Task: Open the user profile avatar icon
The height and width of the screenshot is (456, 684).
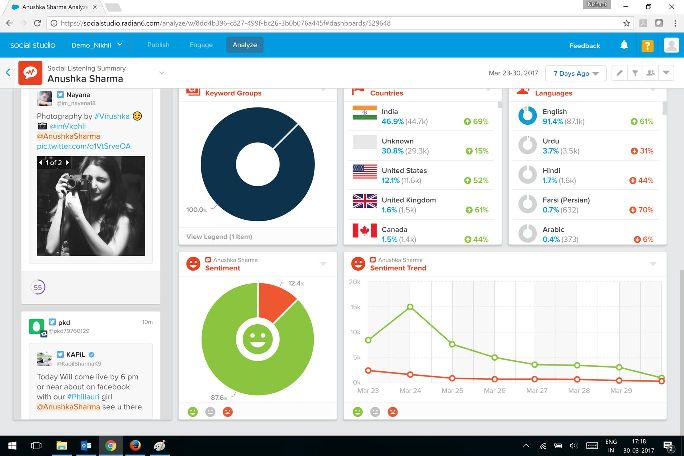Action: point(671,45)
